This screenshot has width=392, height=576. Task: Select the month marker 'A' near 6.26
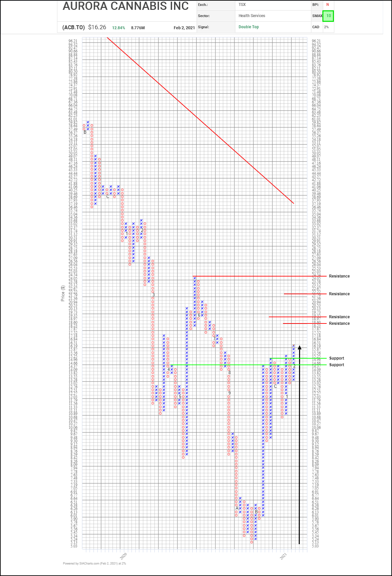(237, 508)
